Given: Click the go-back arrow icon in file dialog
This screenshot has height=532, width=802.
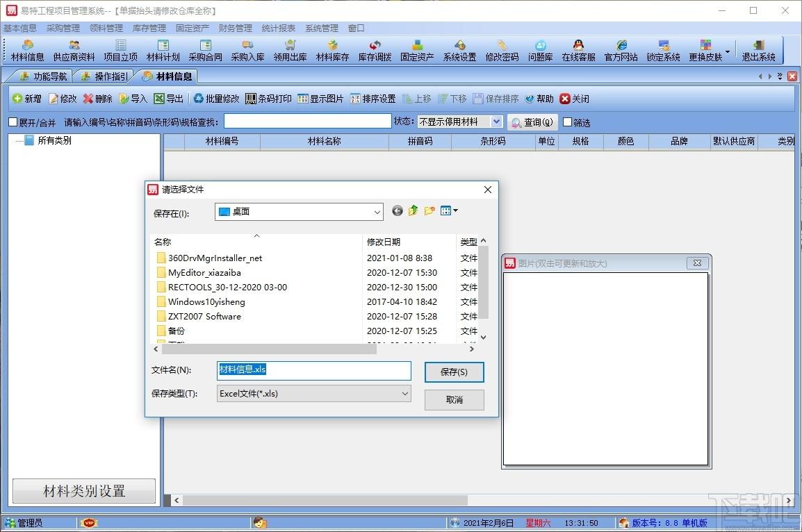Looking at the screenshot, I should pyautogui.click(x=398, y=210).
